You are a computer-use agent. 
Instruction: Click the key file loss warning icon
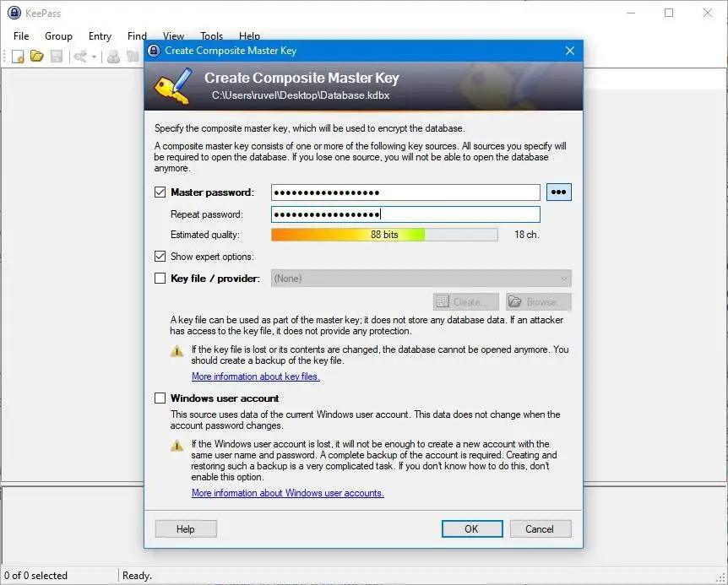(177, 350)
